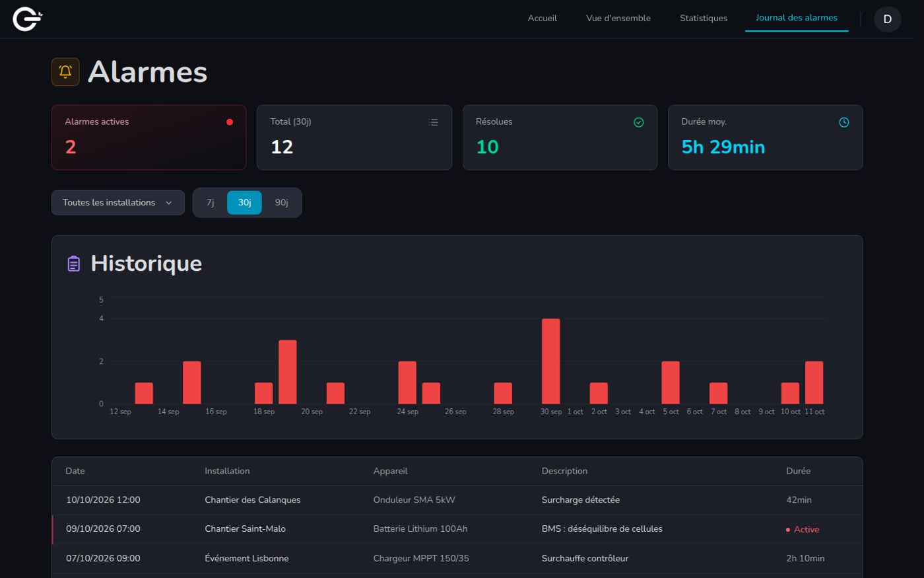Click the bar above 5 oct
This screenshot has width=924, height=578.
[671, 382]
